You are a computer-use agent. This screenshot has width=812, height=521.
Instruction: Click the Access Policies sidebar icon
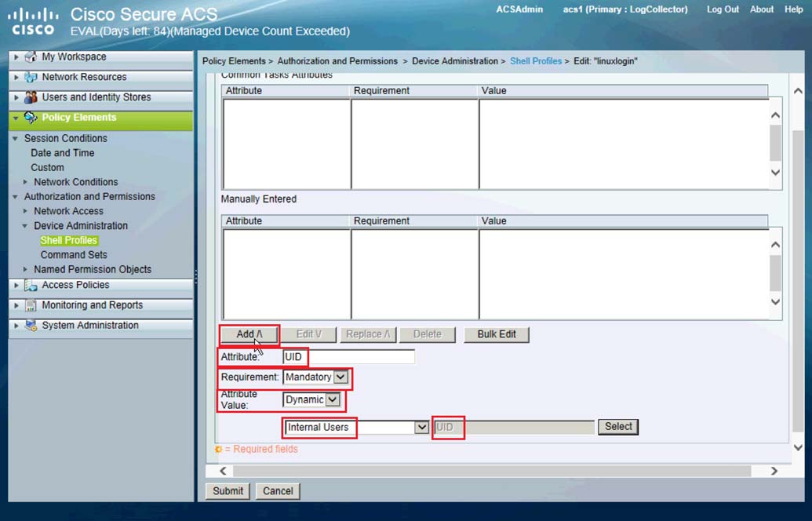[x=31, y=285]
